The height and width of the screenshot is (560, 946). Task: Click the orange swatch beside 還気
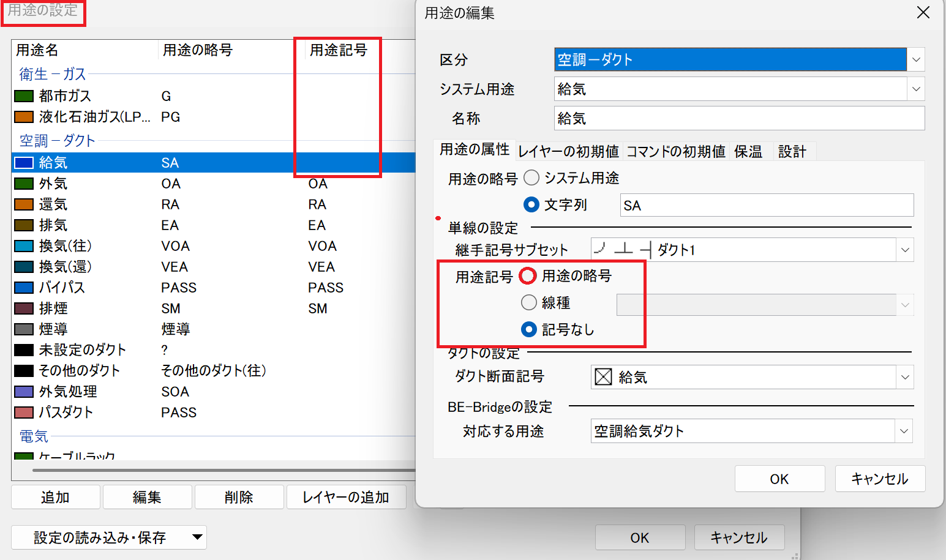click(x=24, y=204)
